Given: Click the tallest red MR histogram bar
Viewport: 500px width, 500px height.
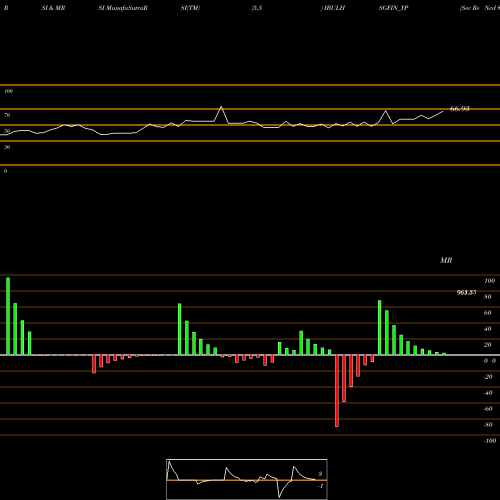Looking at the screenshot, I should 337,391.
